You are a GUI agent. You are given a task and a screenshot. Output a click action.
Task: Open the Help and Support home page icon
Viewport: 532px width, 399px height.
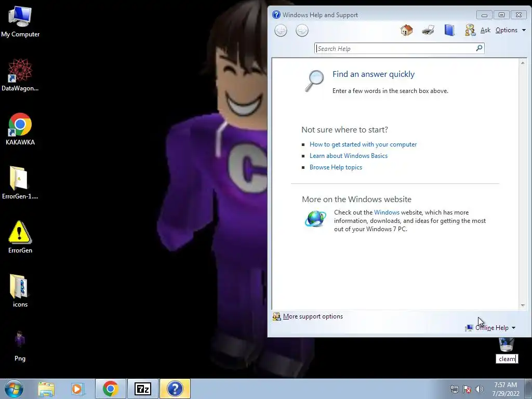tap(406, 30)
